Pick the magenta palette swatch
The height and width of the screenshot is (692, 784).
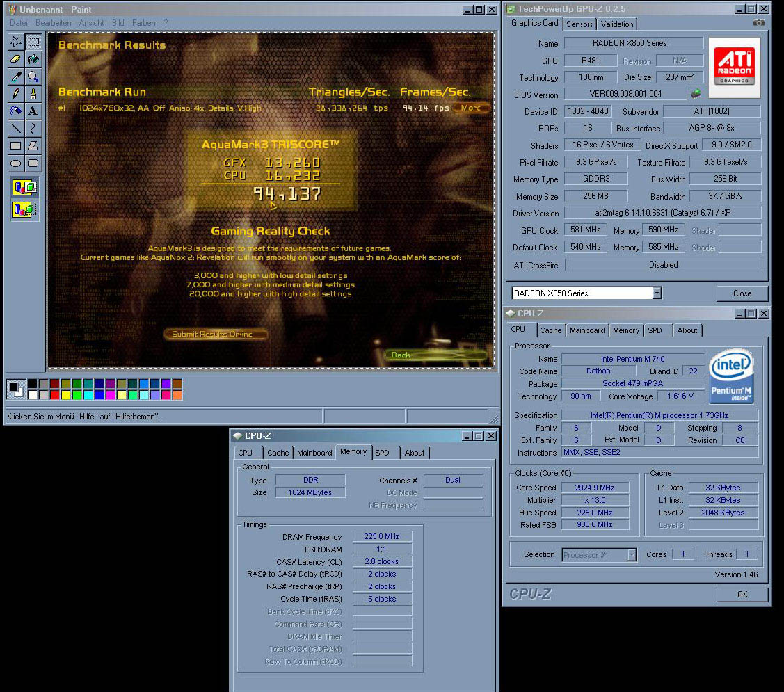(111, 395)
